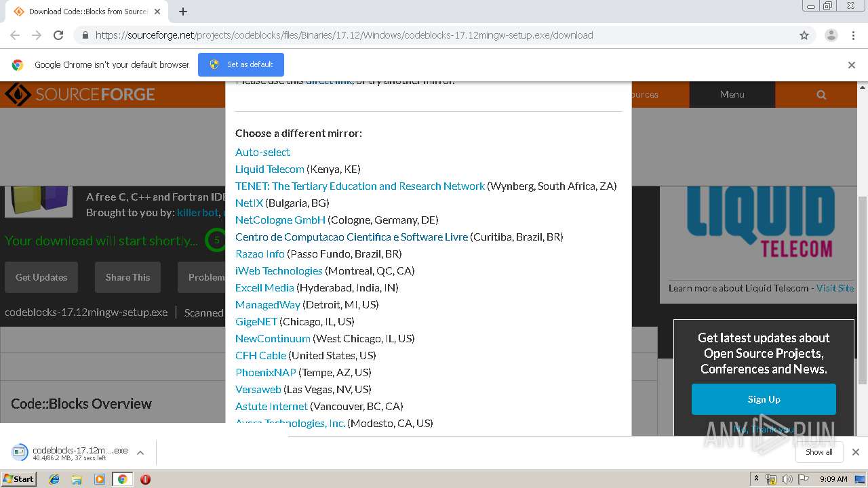Open media player from the taskbar
Image resolution: width=868 pixels, height=488 pixels.
tap(100, 479)
